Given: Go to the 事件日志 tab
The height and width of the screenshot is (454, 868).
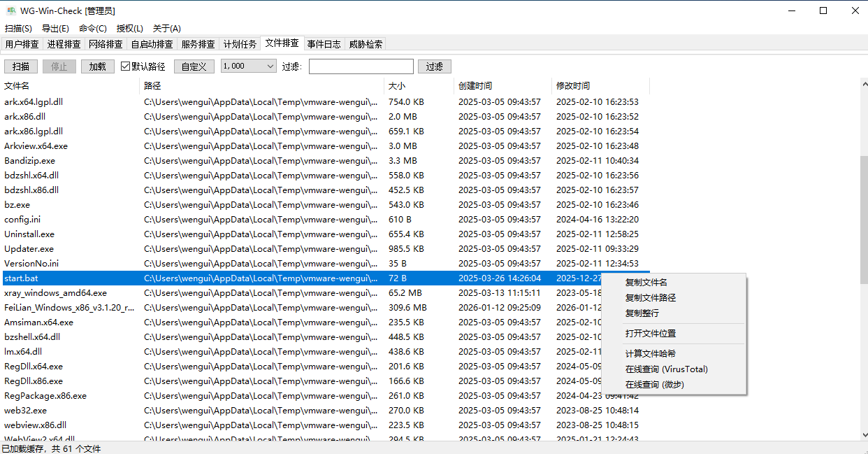Looking at the screenshot, I should tap(324, 44).
